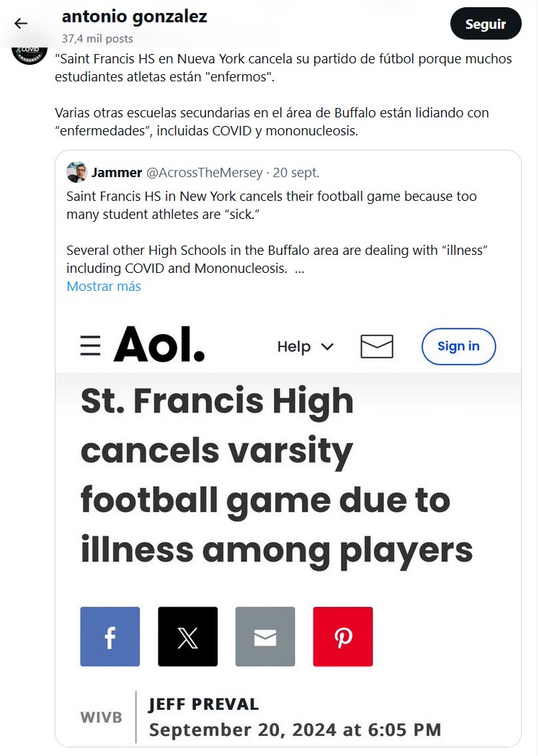539x756 pixels.
Task: Share article via email icon
Action: click(x=265, y=636)
